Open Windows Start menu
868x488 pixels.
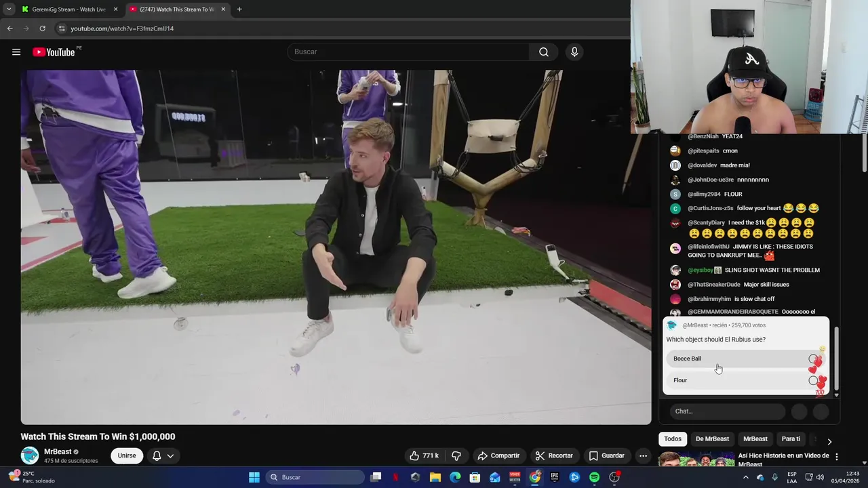click(x=254, y=477)
